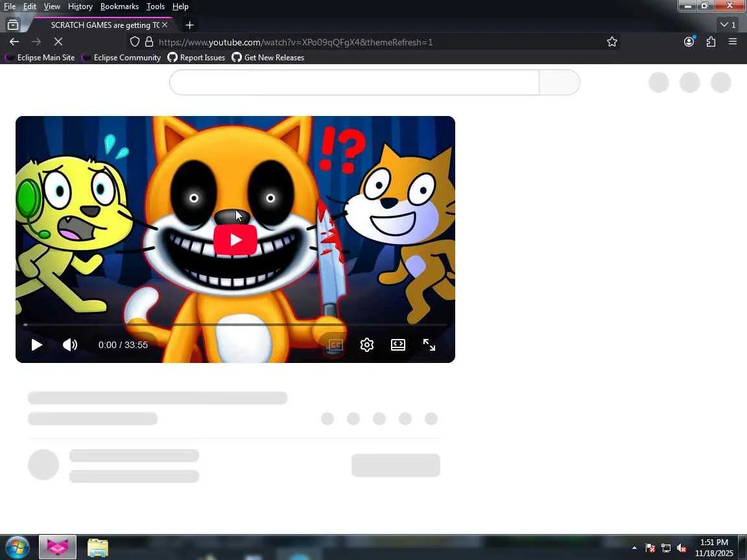Image resolution: width=747 pixels, height=560 pixels.
Task: Open the Help menu
Action: pyautogui.click(x=180, y=6)
